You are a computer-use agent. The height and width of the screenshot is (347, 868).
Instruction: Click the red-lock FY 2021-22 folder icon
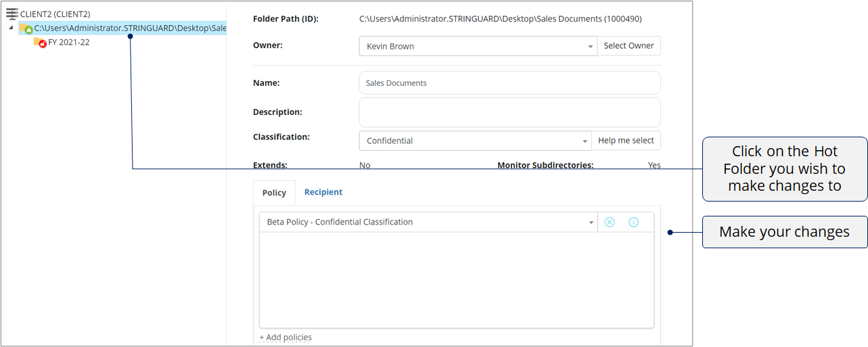click(40, 43)
